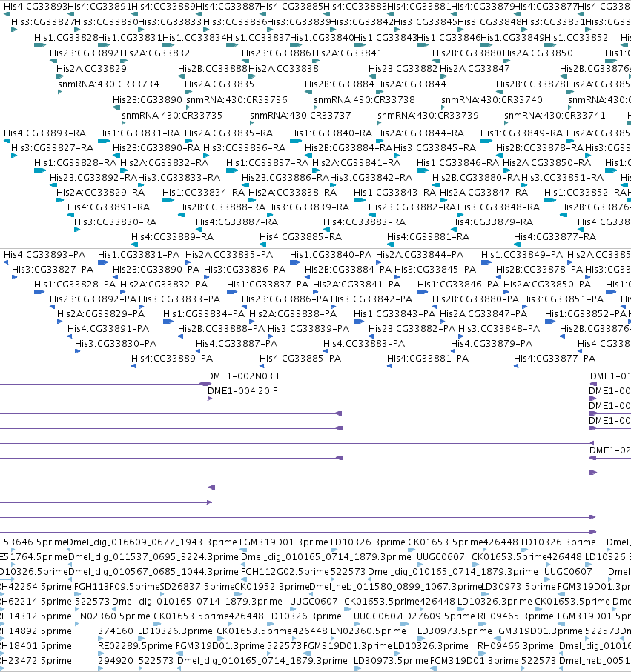Select the His3:CG33827 gene label
The width and height of the screenshot is (631, 672).
tap(43, 22)
